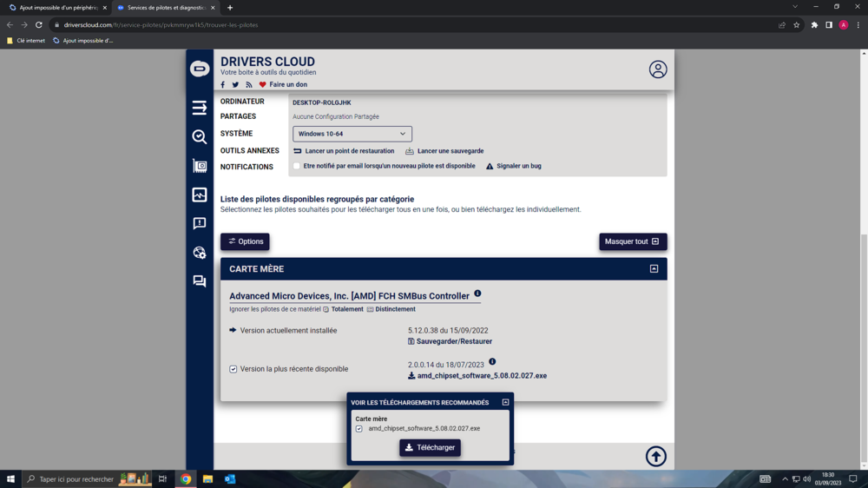Open Chrome tab search chevron
868x488 pixels.
[795, 7]
